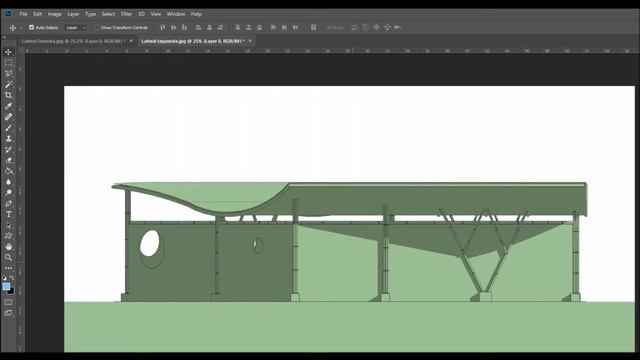
Task: Click the large round hole in the building wall
Action: coord(150,243)
